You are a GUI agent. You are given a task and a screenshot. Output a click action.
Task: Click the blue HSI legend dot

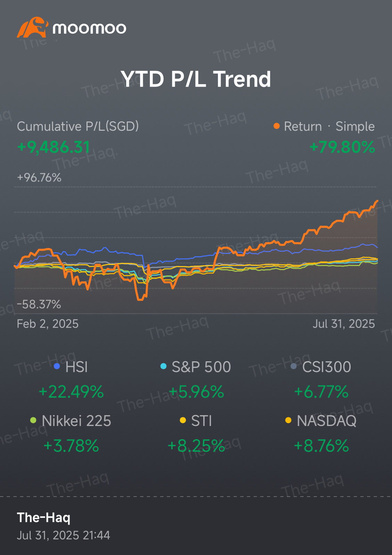(57, 366)
